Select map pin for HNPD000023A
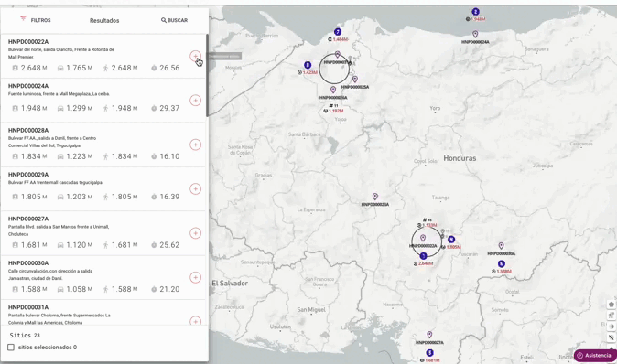This screenshot has height=364, width=617. coord(375,197)
